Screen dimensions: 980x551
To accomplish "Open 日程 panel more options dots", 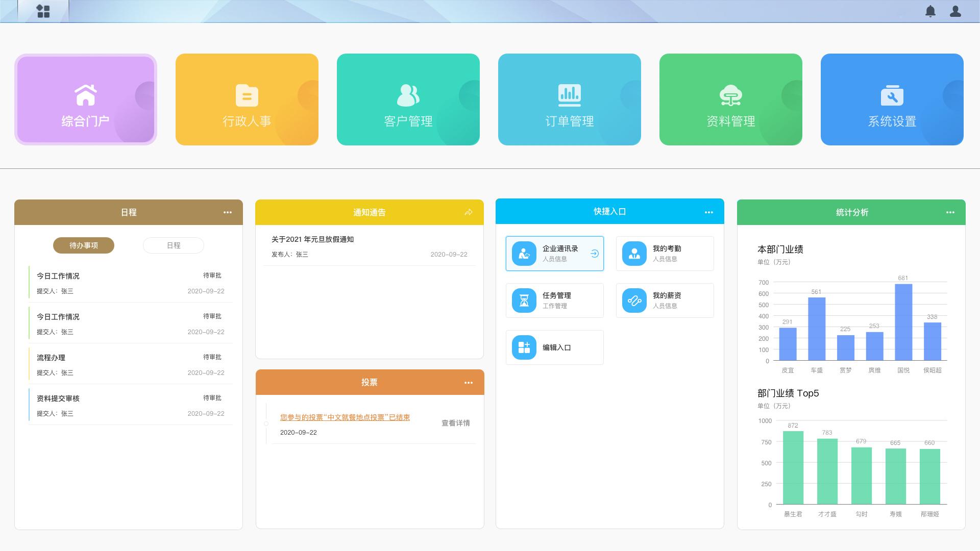I will pyautogui.click(x=228, y=212).
